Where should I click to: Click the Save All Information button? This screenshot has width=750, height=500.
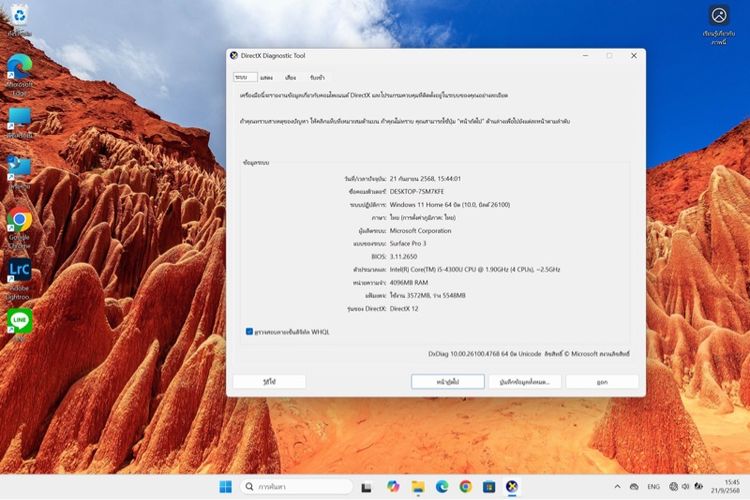coord(525,382)
